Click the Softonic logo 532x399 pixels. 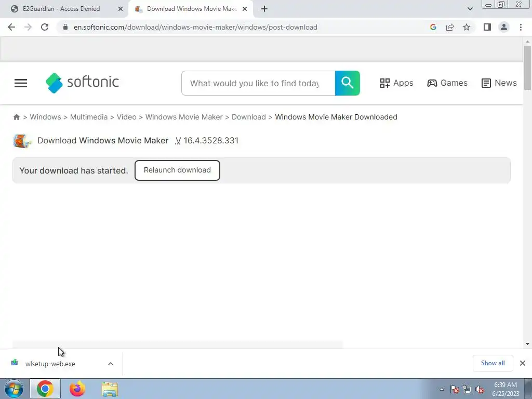point(82,83)
